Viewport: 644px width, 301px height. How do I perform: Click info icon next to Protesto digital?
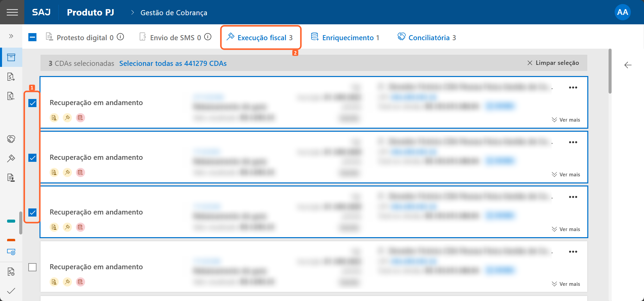point(120,37)
